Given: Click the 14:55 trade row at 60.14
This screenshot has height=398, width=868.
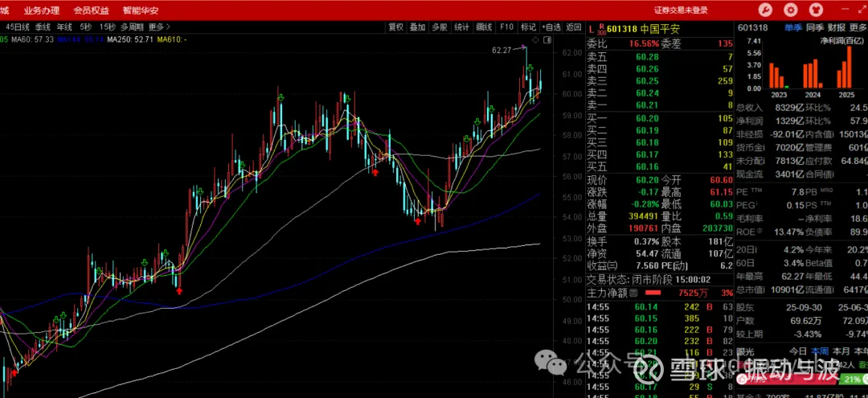Looking at the screenshot, I should (661, 306).
